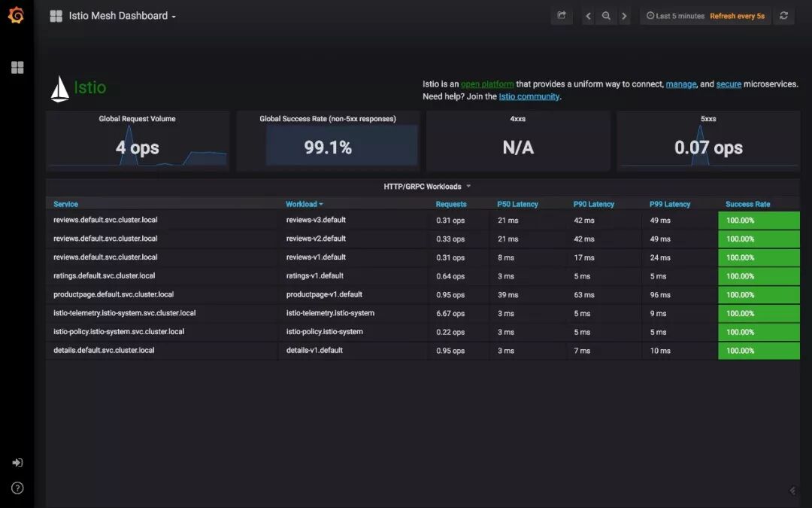Screen dimensions: 812x508
Task: Open the Istio community link
Action: 529,96
